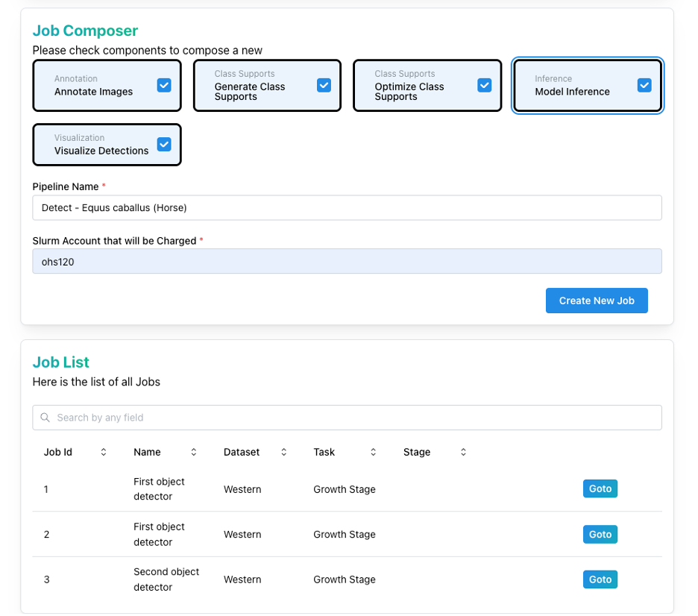Viewport: 698px width, 616px height.
Task: Select 'Here is the list of all Jobs' text
Action: (96, 382)
